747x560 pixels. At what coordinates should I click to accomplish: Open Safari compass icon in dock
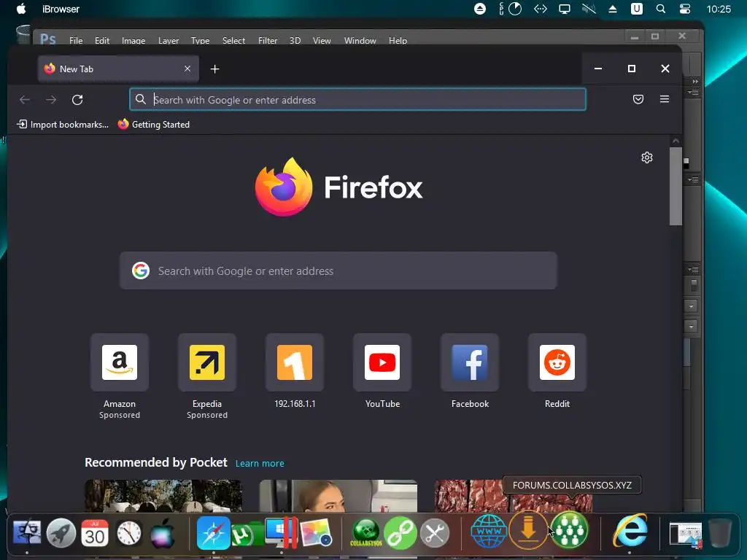click(x=214, y=533)
